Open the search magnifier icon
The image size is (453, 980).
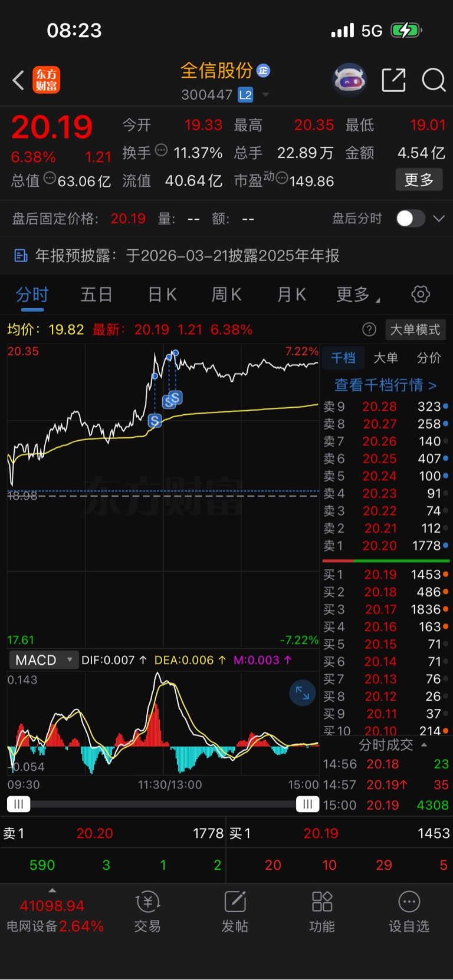pos(434,80)
